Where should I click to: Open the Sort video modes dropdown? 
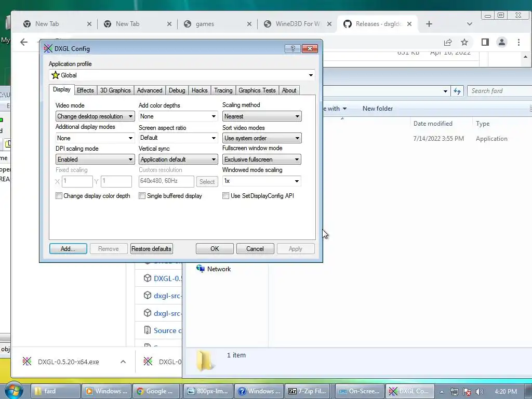(262, 138)
